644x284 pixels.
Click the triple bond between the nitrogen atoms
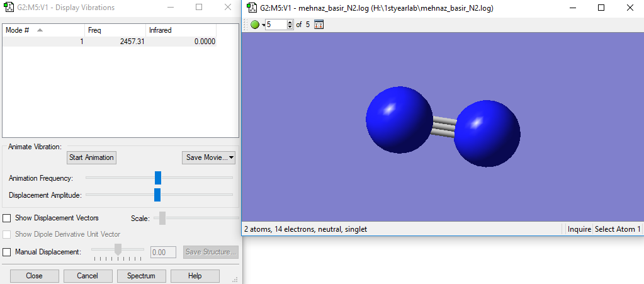(x=444, y=127)
